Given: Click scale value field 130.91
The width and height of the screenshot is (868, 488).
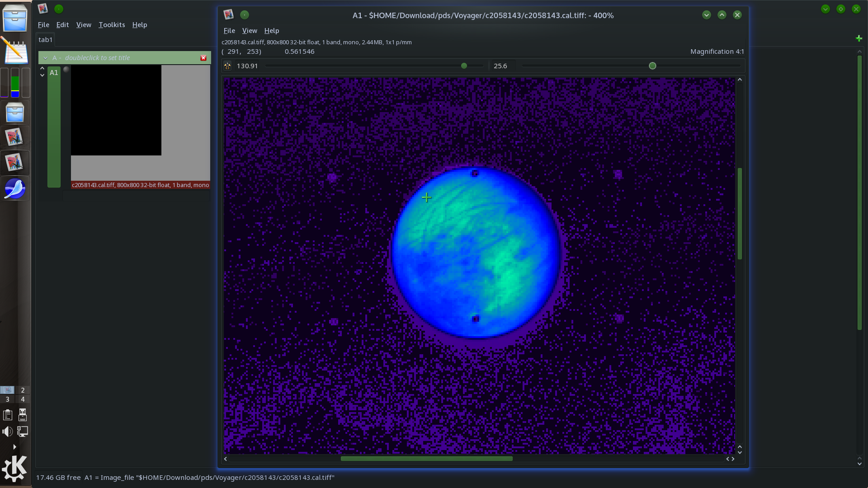Looking at the screenshot, I should [x=247, y=66].
